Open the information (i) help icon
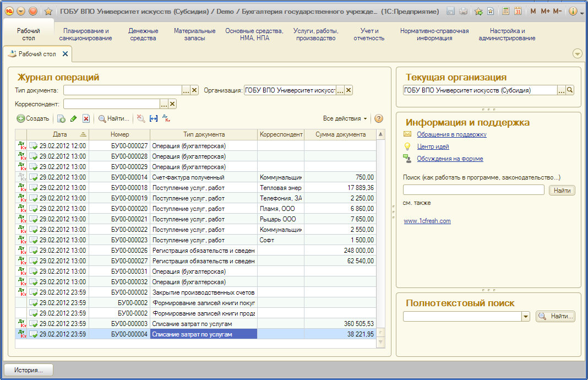Image resolution: width=588 pixels, height=380 pixels. [573, 11]
